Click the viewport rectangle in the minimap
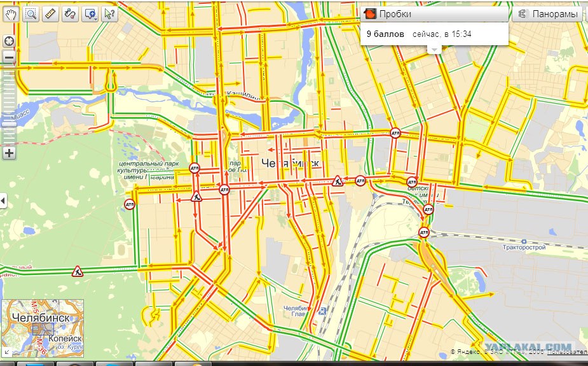 (x=43, y=329)
